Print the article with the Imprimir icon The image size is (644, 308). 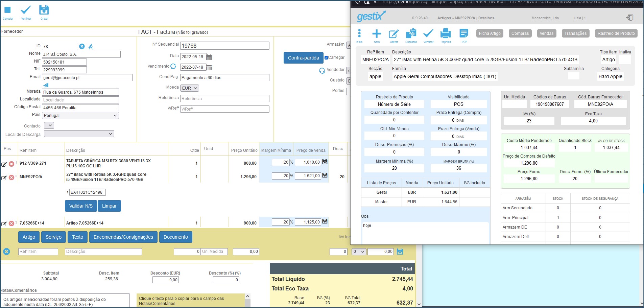tap(446, 33)
